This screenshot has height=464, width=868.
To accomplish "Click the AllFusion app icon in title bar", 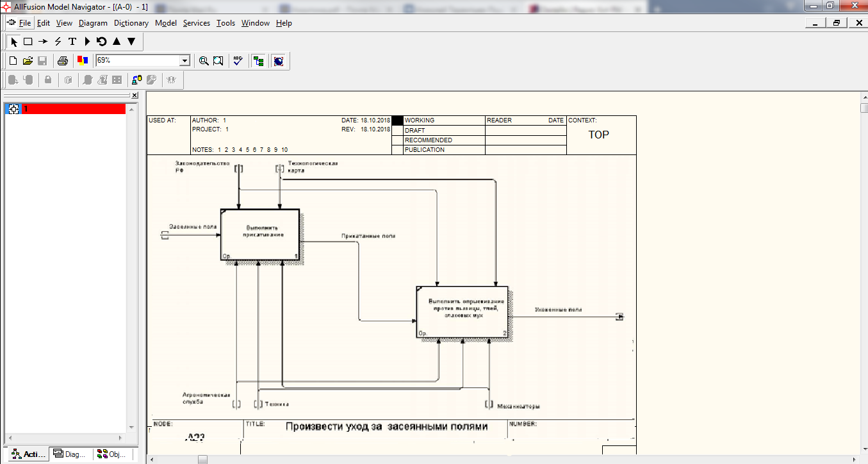I will (x=6, y=6).
